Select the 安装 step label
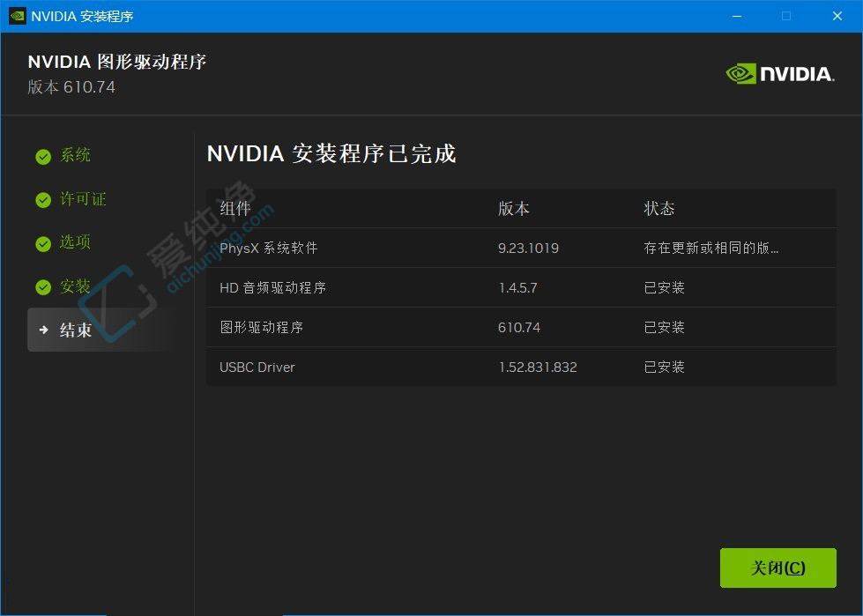 [76, 286]
